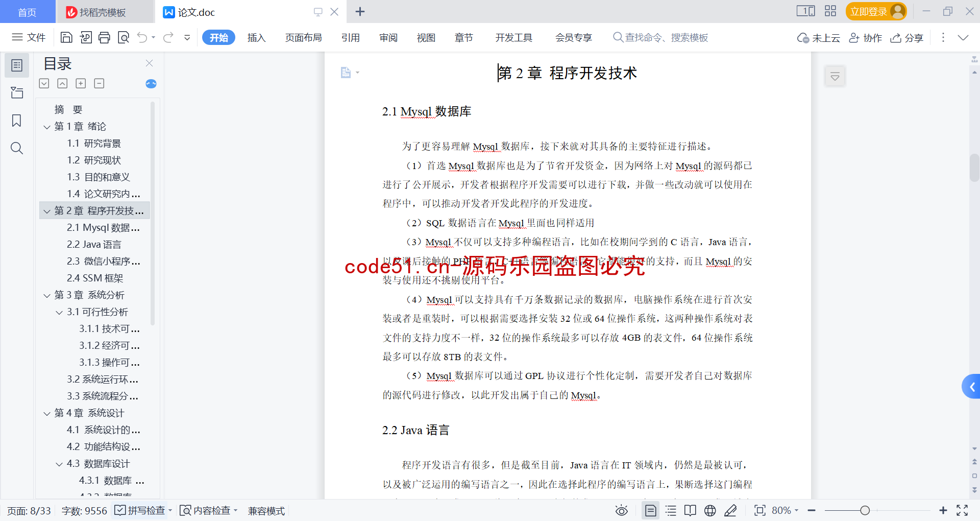
Task: Click the 分享 share button
Action: [x=907, y=38]
